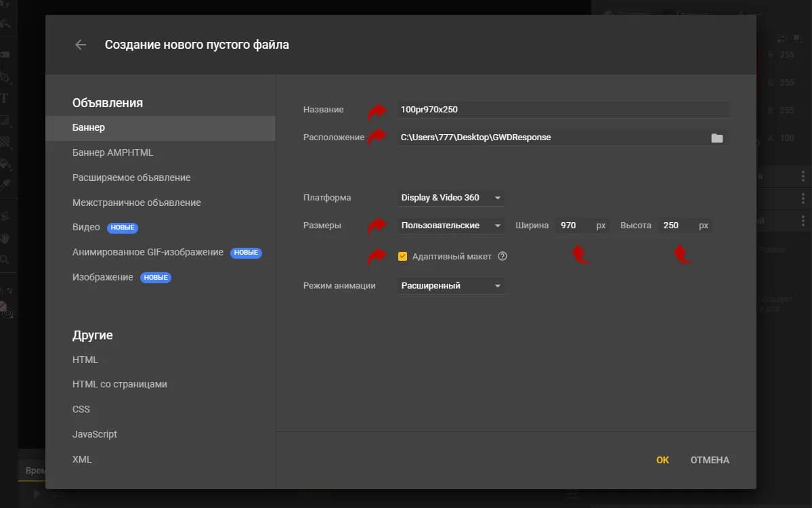The height and width of the screenshot is (508, 812).
Task: Browse location with the folder icon
Action: 717,137
